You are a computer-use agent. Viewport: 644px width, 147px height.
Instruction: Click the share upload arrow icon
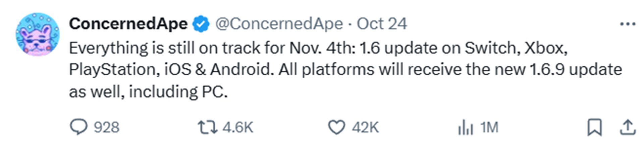tap(627, 128)
